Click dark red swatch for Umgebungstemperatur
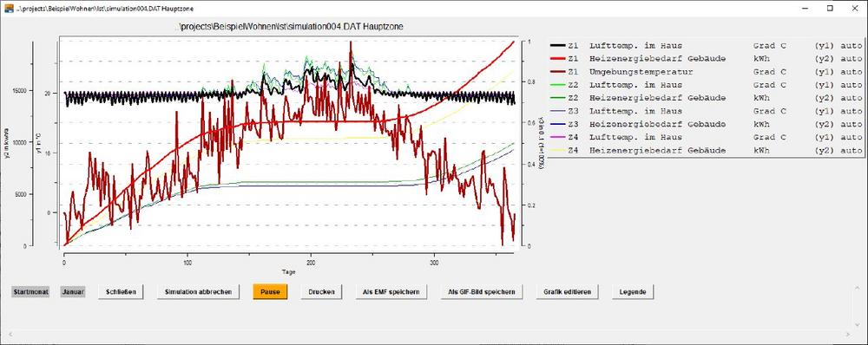 557,72
